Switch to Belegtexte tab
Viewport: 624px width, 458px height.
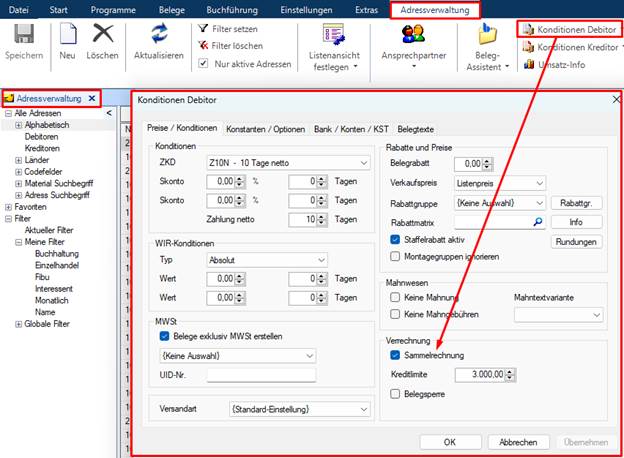tap(415, 129)
